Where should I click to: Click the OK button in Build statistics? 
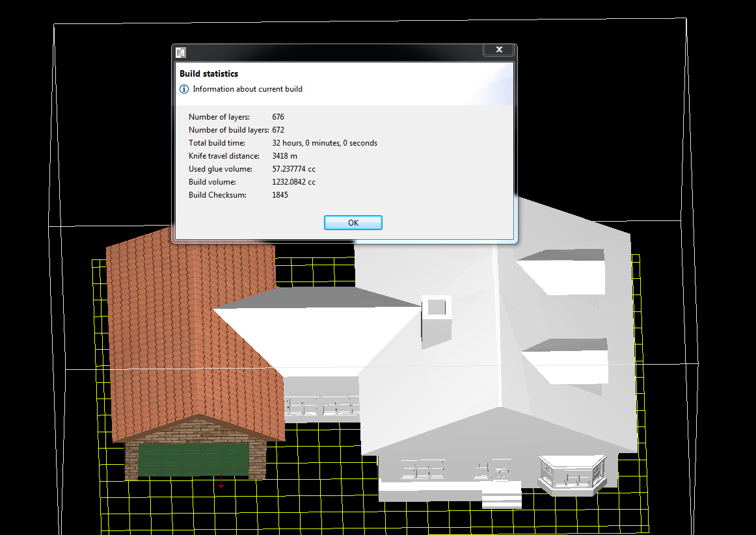click(x=353, y=223)
